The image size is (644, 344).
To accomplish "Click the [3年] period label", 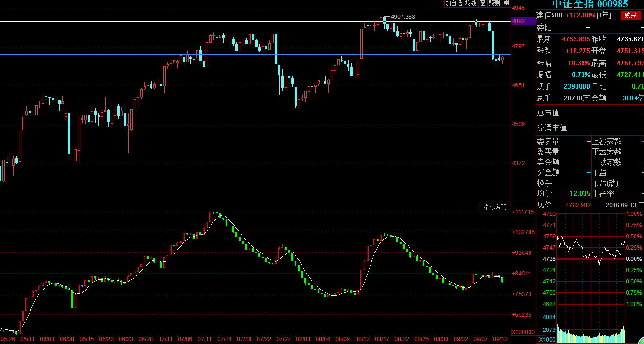I will tap(604, 15).
